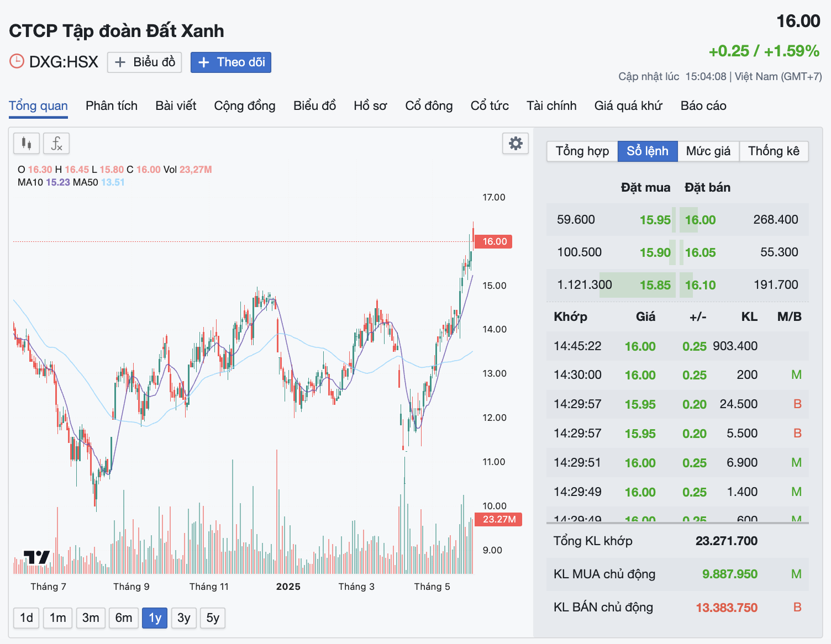
Task: Set chart range to 1y
Action: (x=155, y=617)
